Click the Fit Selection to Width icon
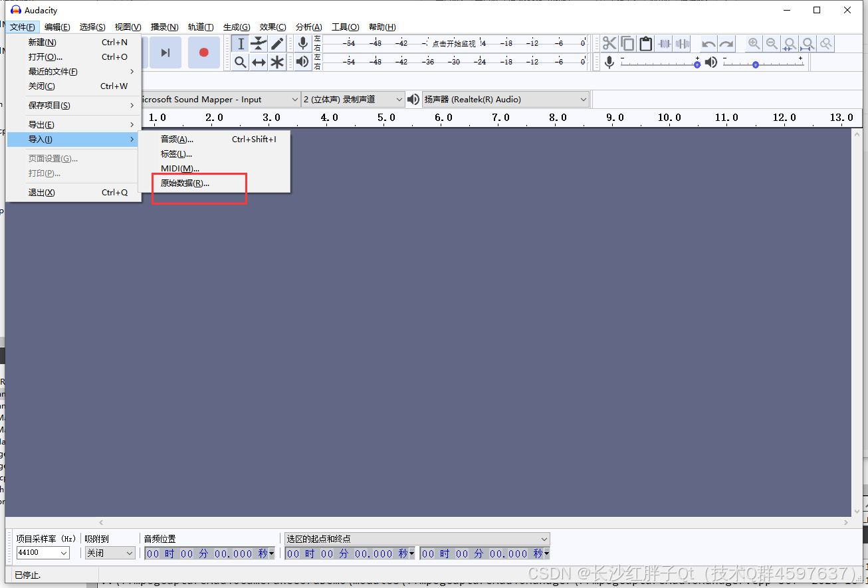The height and width of the screenshot is (588, 868). (x=790, y=44)
